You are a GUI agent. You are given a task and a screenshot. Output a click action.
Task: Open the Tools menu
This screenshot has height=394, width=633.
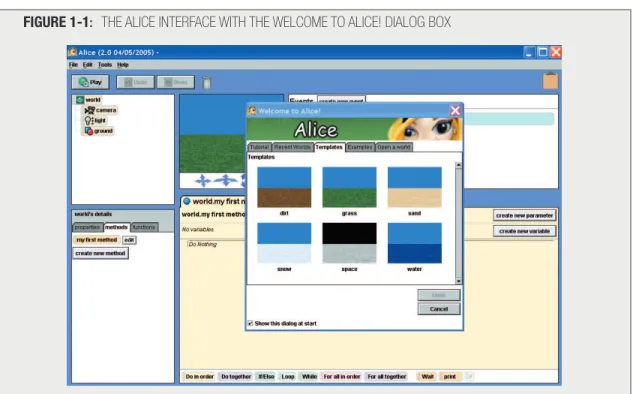tap(105, 65)
